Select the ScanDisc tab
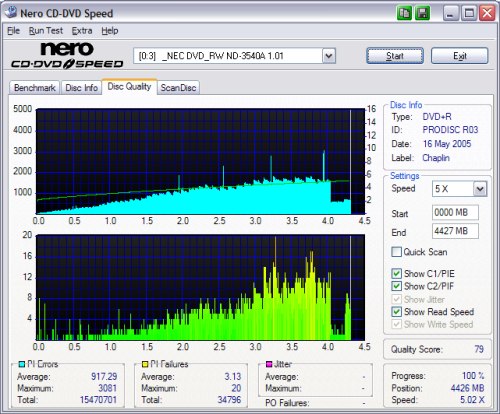The width and height of the screenshot is (500, 414). (178, 88)
